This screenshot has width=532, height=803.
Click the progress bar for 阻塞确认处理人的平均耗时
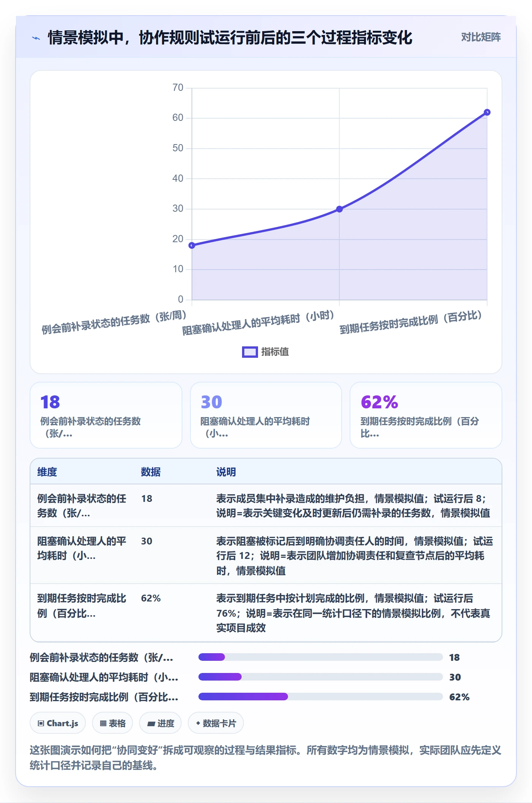tap(320, 677)
